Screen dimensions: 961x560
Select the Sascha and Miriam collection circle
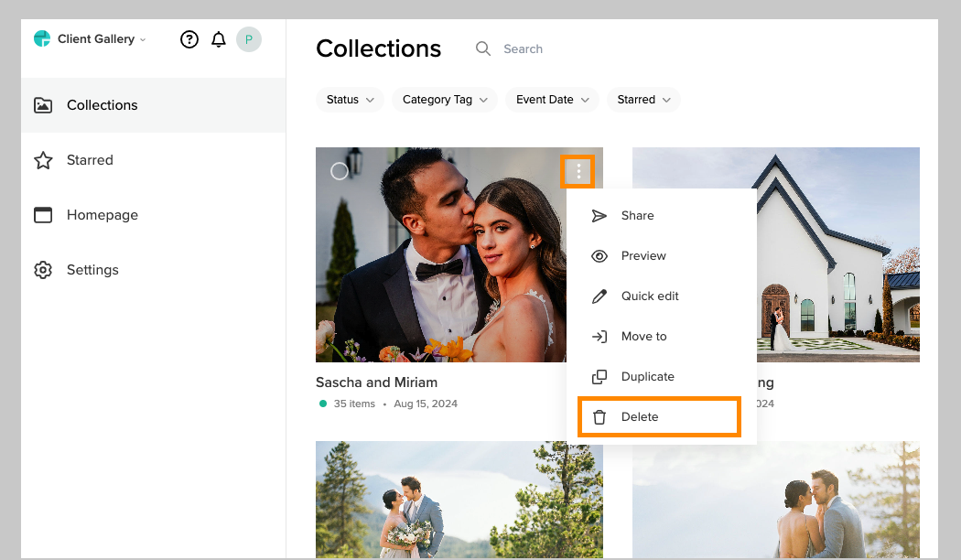point(339,171)
